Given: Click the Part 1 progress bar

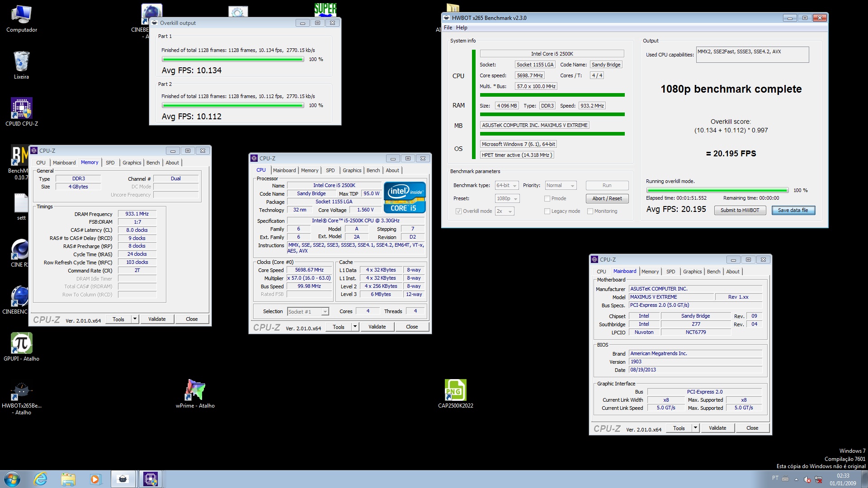Looking at the screenshot, I should click(x=233, y=59).
